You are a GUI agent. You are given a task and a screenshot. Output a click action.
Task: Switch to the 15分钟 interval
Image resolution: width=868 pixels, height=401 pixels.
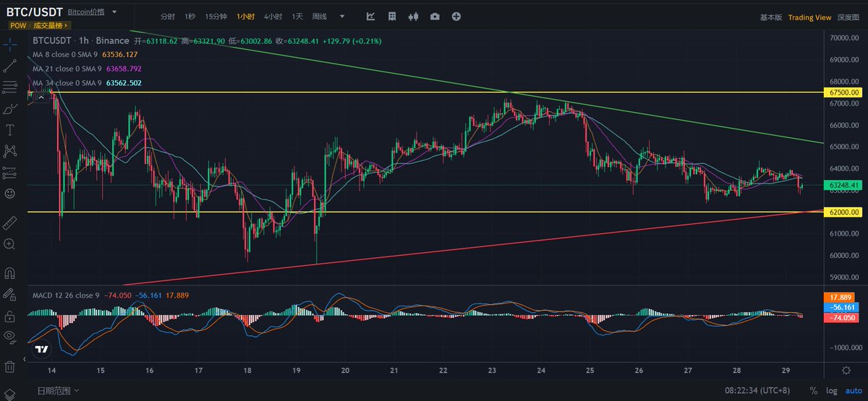point(216,17)
